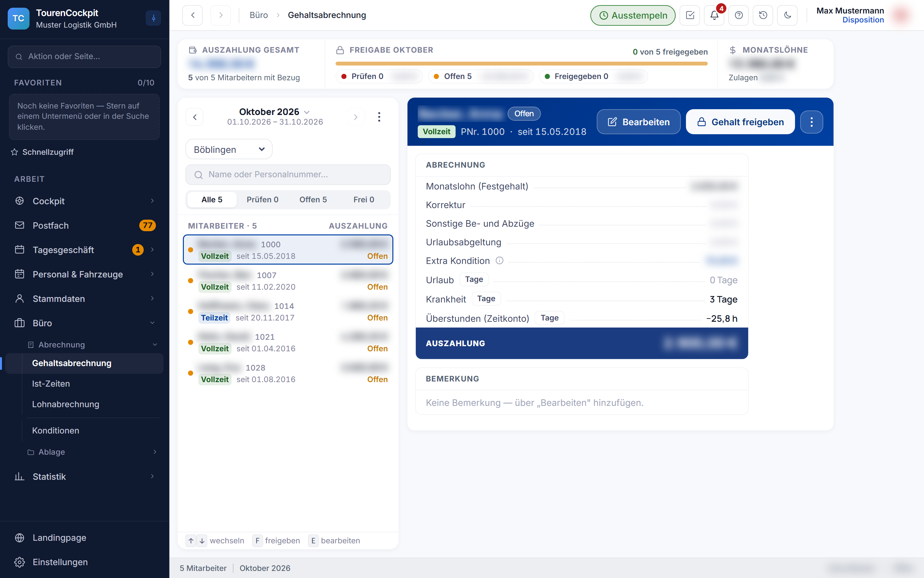Go to next month after Oktober 2026
924x578 pixels.
[356, 117]
